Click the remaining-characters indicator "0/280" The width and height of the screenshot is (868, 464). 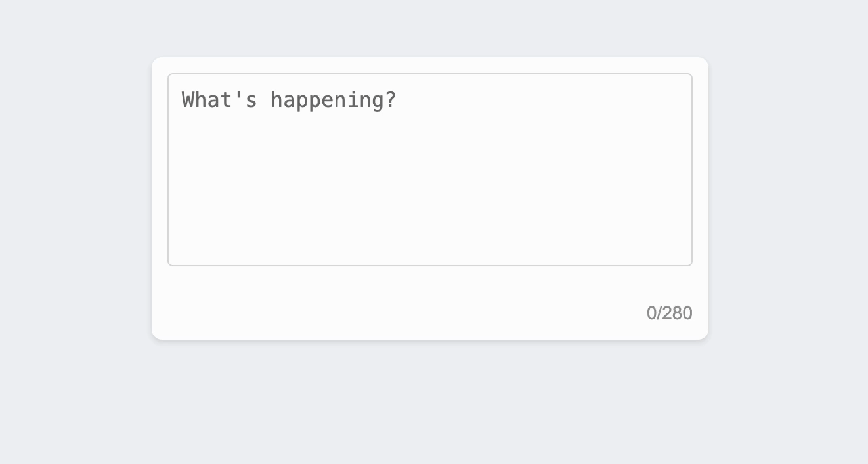click(669, 313)
